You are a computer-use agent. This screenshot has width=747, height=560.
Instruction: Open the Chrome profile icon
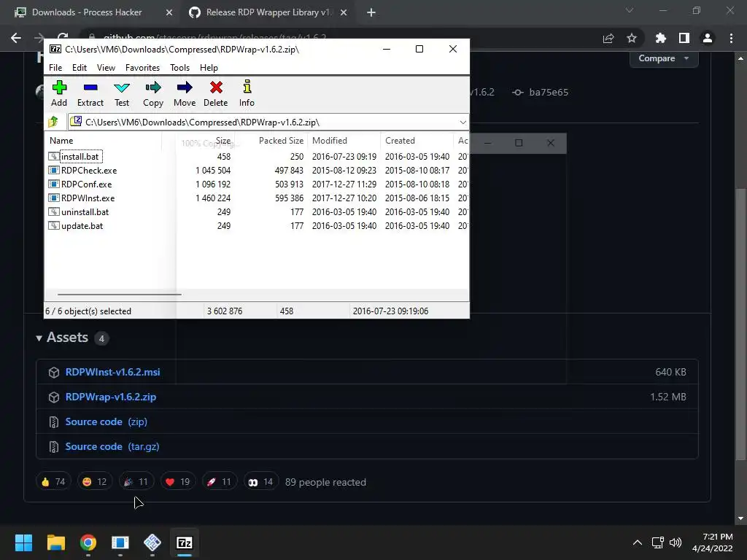pos(708,38)
